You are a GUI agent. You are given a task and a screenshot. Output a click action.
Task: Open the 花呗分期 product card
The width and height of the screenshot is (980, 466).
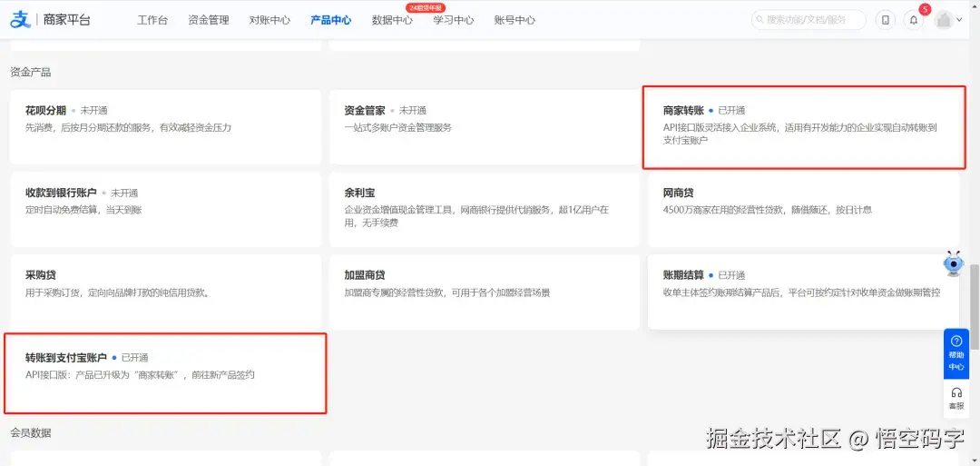pyautogui.click(x=166, y=127)
